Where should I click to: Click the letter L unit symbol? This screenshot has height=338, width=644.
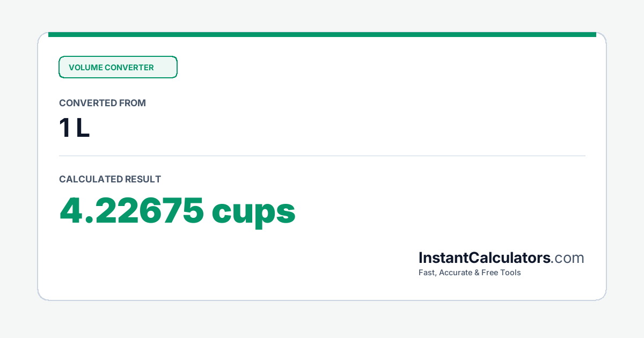83,129
